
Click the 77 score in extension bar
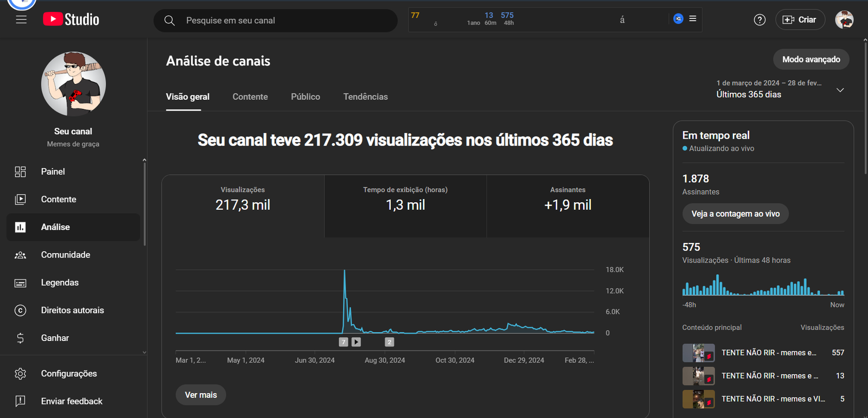pos(415,16)
